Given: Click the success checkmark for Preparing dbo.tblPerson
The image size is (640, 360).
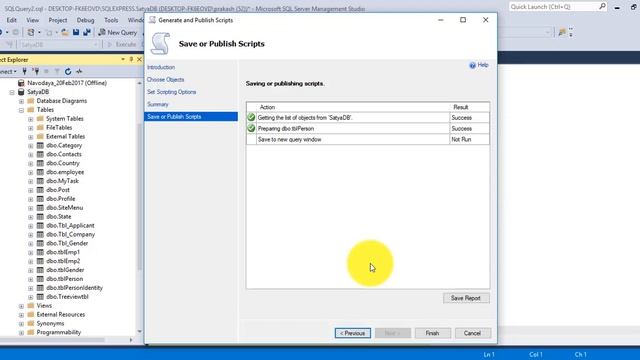Looking at the screenshot, I should (251, 128).
